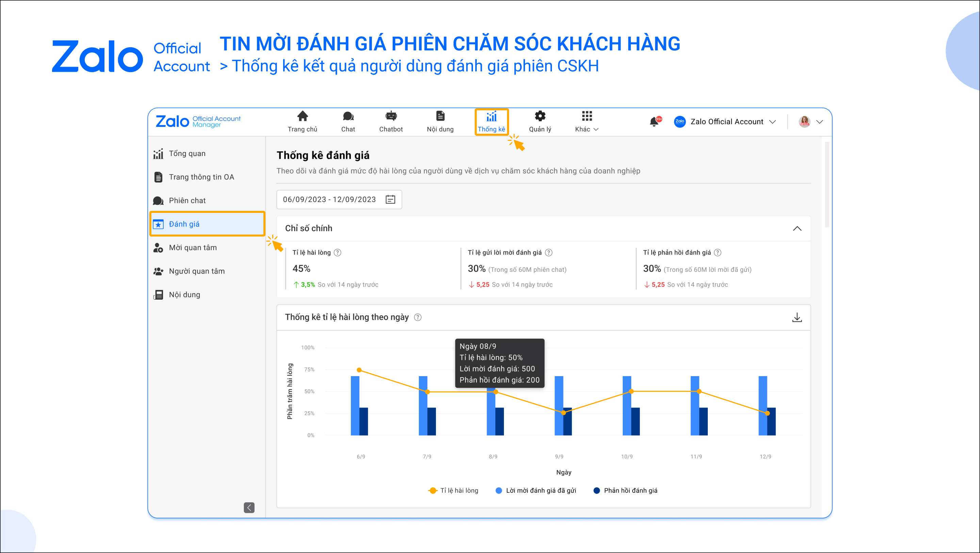Click the 3,5% increase indicator
The width and height of the screenshot is (980, 553).
(304, 285)
